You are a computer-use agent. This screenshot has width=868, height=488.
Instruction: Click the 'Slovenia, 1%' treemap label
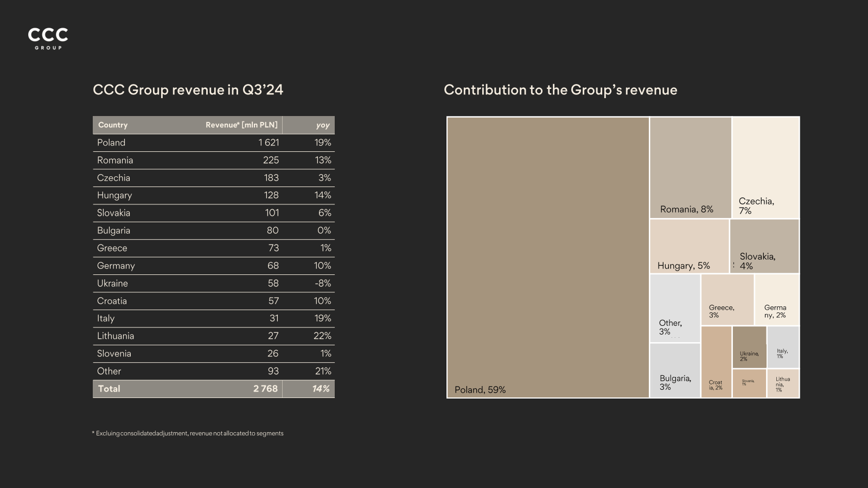[748, 382]
